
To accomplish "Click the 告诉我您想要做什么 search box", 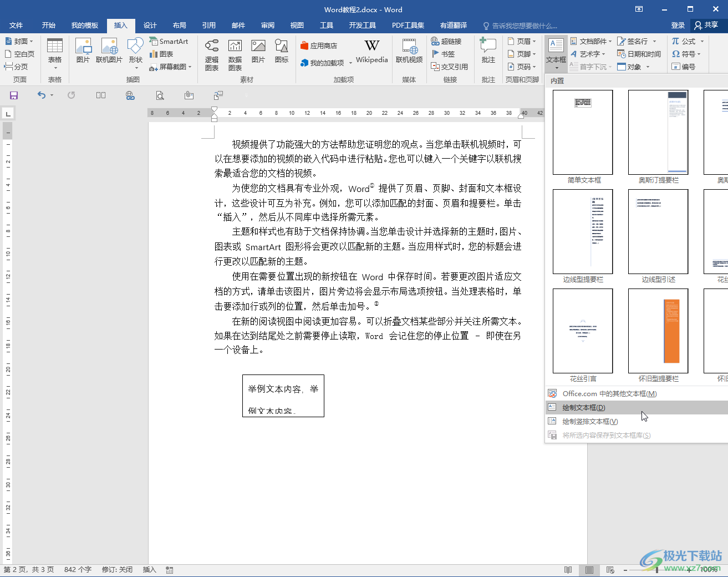I will 520,26.
